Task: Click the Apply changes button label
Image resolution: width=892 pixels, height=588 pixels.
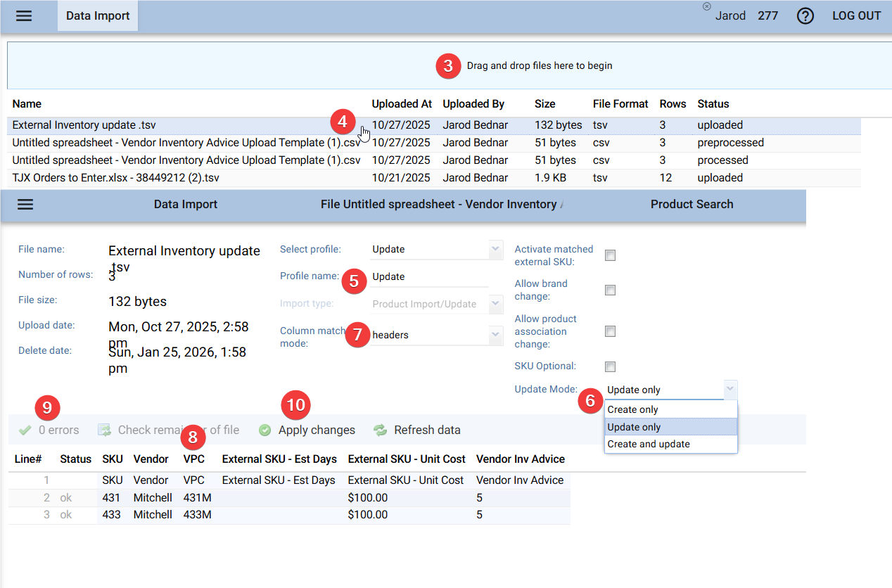Action: 317,430
